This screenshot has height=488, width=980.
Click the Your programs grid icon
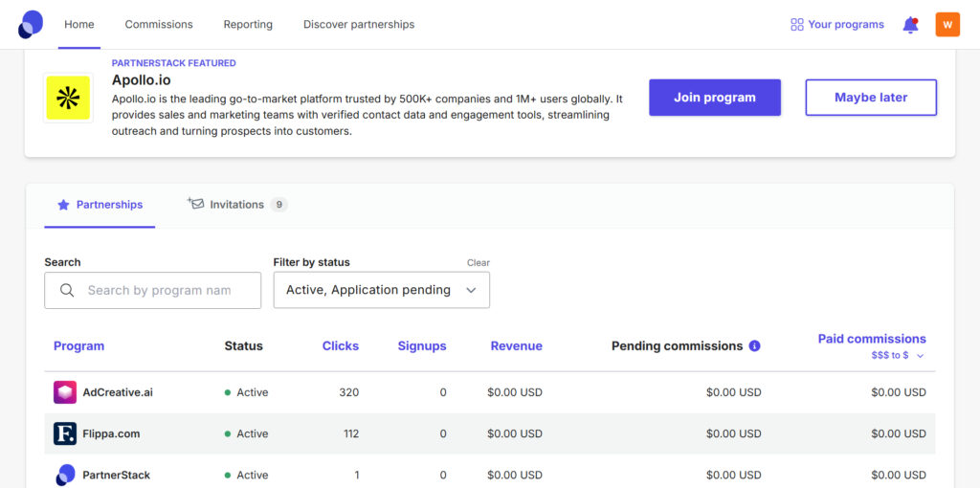[797, 24]
